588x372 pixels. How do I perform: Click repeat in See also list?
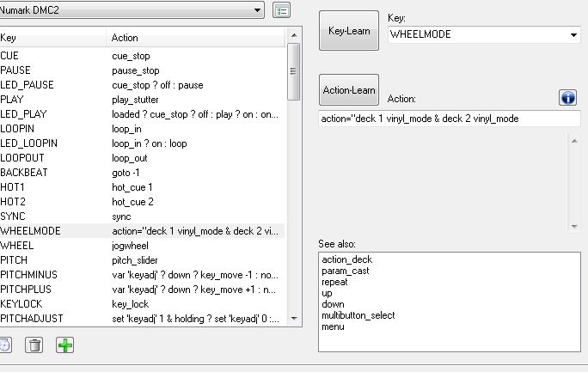point(334,282)
